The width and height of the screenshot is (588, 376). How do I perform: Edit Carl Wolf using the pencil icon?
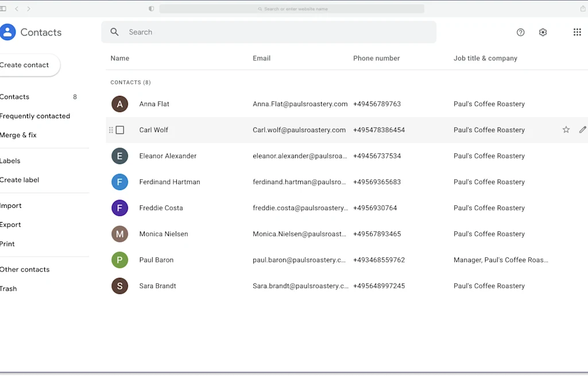pyautogui.click(x=582, y=130)
